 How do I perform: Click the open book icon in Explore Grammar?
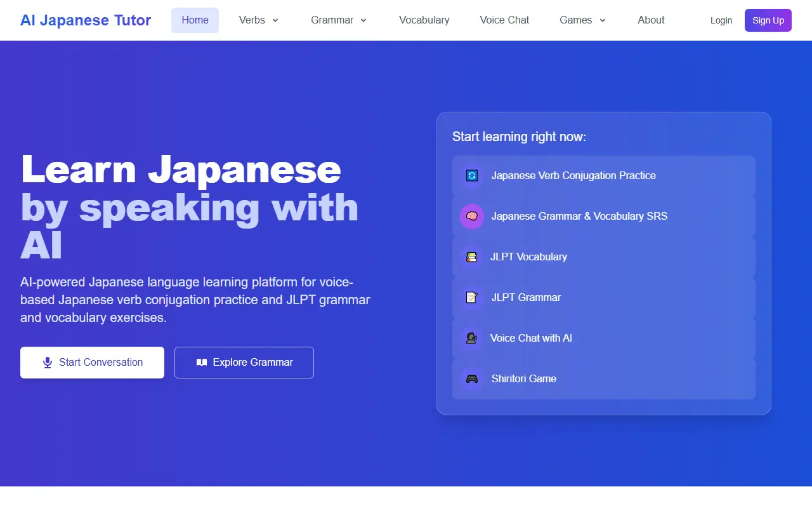[202, 363]
